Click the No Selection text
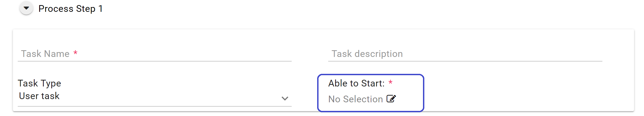This screenshot has width=644, height=116. pos(355,99)
